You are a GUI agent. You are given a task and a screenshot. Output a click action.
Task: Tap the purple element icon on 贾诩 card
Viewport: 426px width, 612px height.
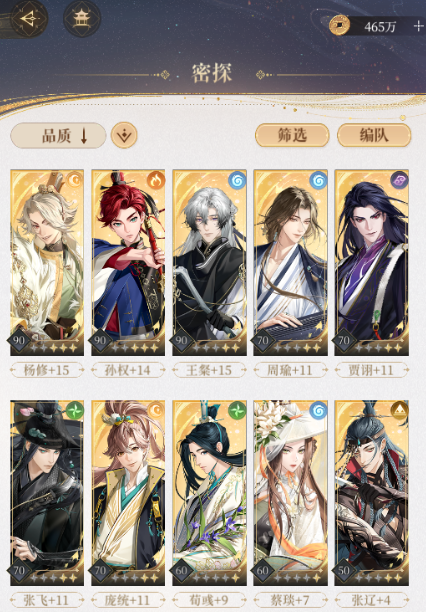tap(399, 180)
